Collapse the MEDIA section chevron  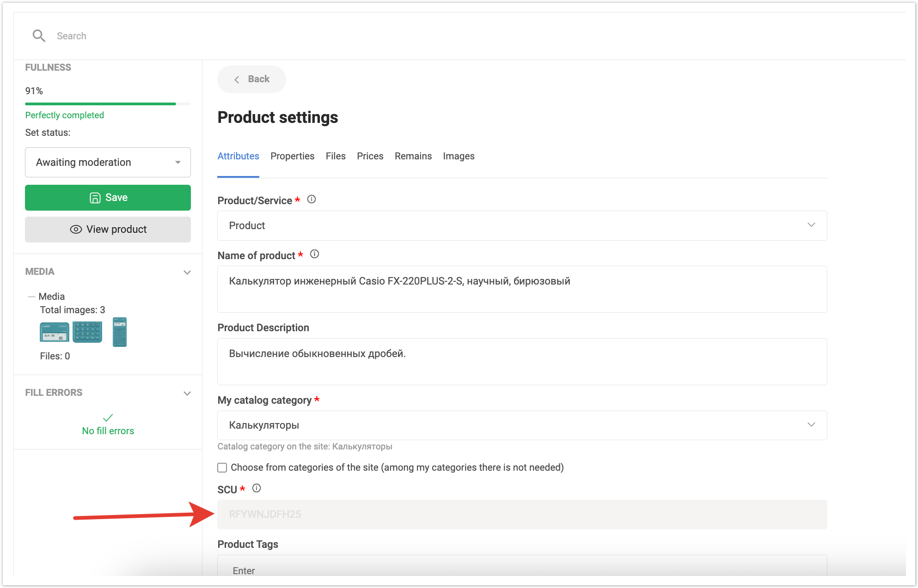[x=187, y=272]
